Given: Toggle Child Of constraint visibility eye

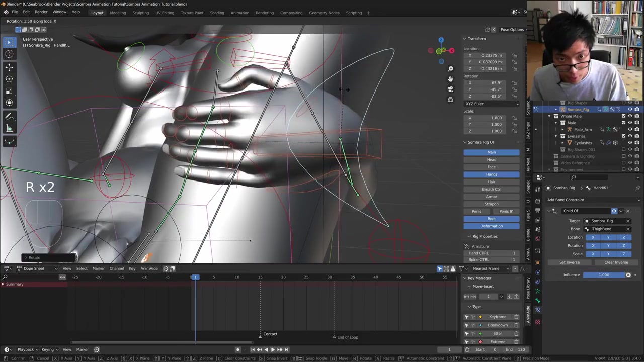Looking at the screenshot, I should [614, 211].
